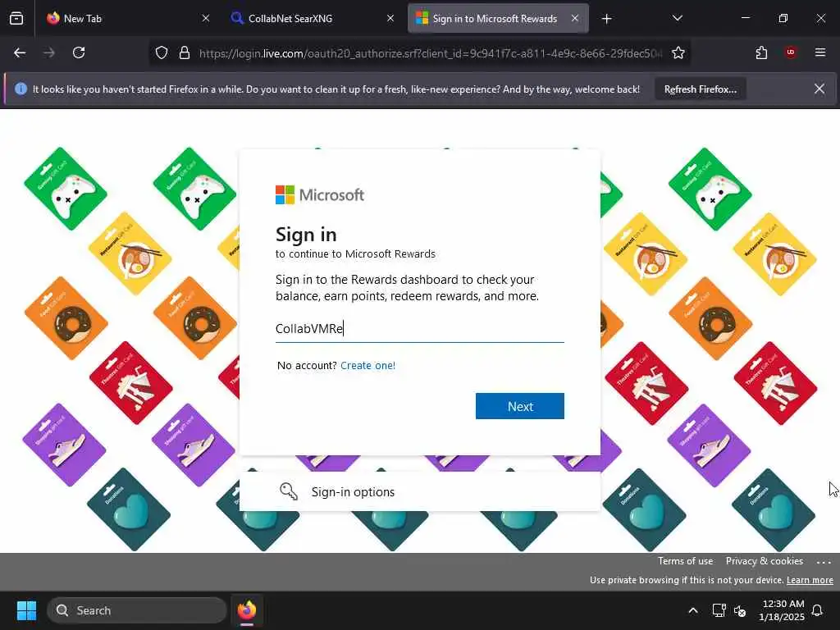Click the info icon in notification bar

pyautogui.click(x=21, y=89)
